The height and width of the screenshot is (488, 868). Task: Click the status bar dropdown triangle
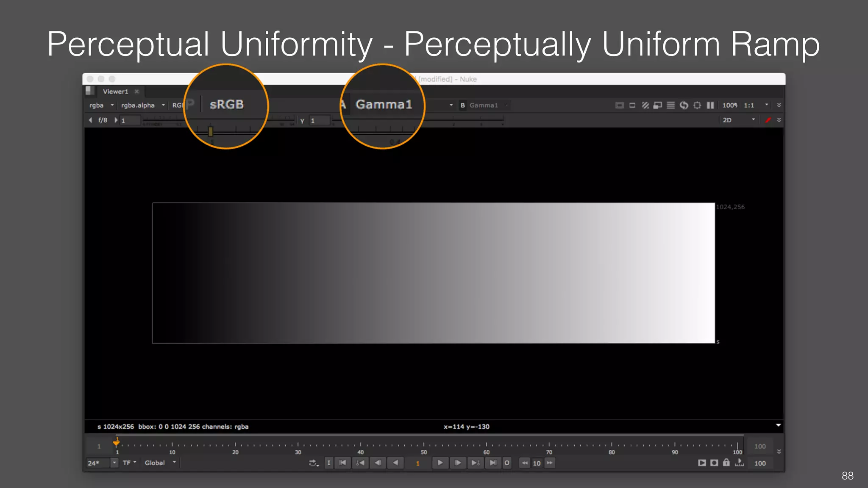pyautogui.click(x=778, y=425)
